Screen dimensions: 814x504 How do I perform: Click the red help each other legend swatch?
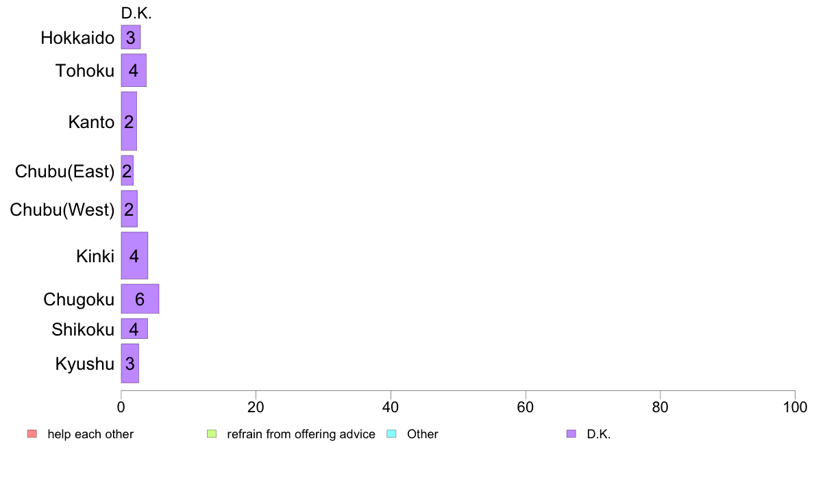[x=32, y=433]
